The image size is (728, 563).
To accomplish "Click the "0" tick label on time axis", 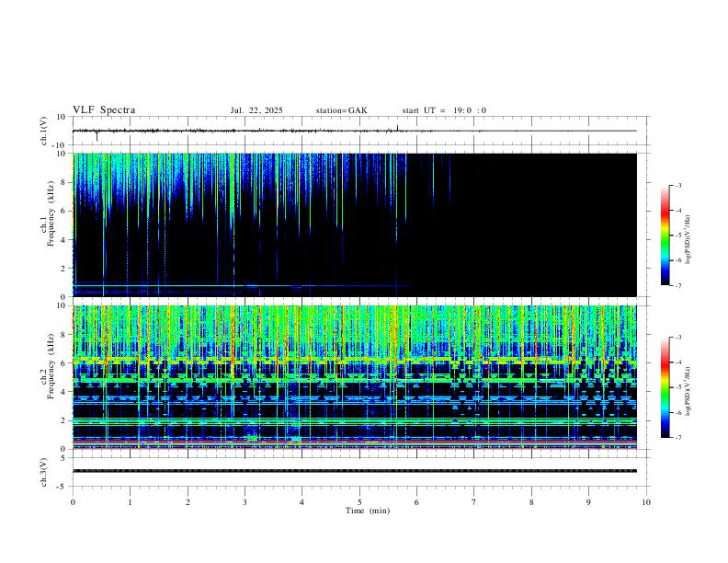I will pyautogui.click(x=73, y=502).
